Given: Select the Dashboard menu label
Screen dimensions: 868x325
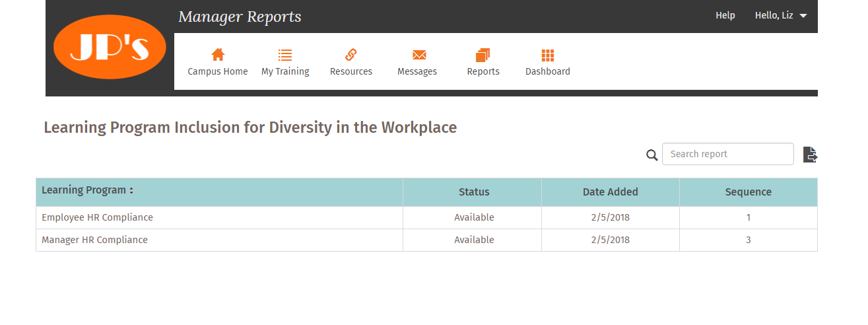Looking at the screenshot, I should (548, 71).
